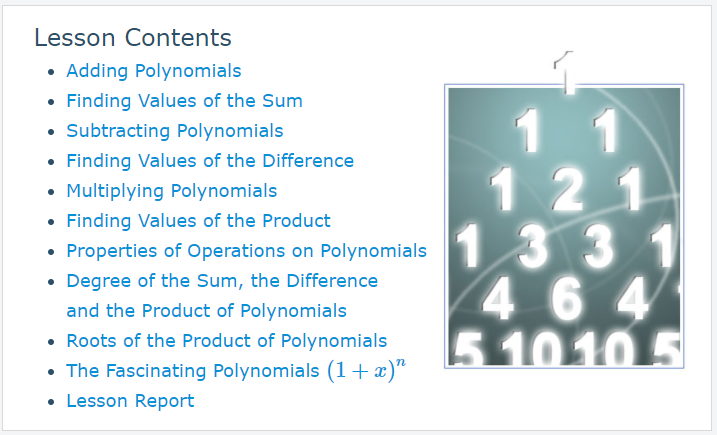Click the top 1 above the image frame

tap(565, 72)
